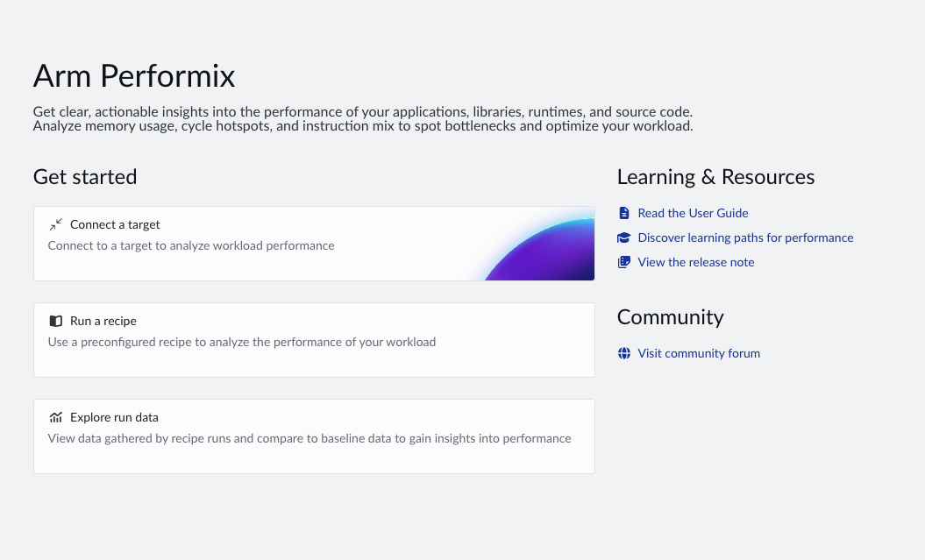Click the Community heading
The width and height of the screenshot is (925, 560).
670,317
